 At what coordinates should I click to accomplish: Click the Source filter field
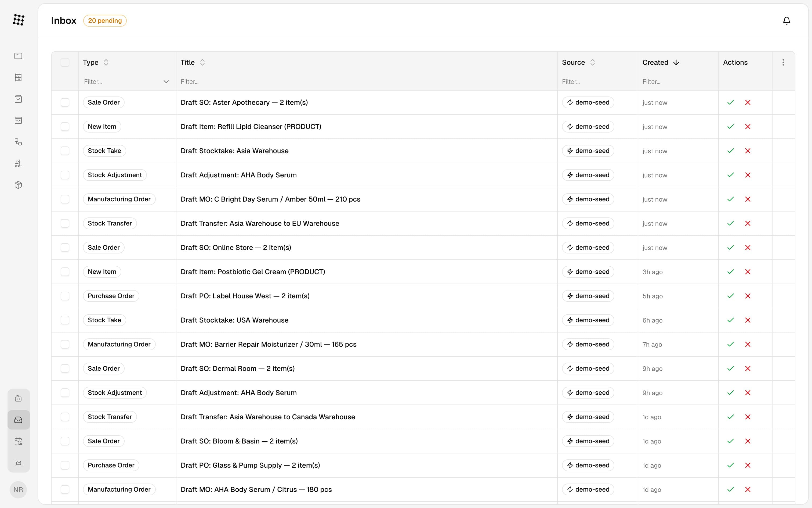[597, 82]
